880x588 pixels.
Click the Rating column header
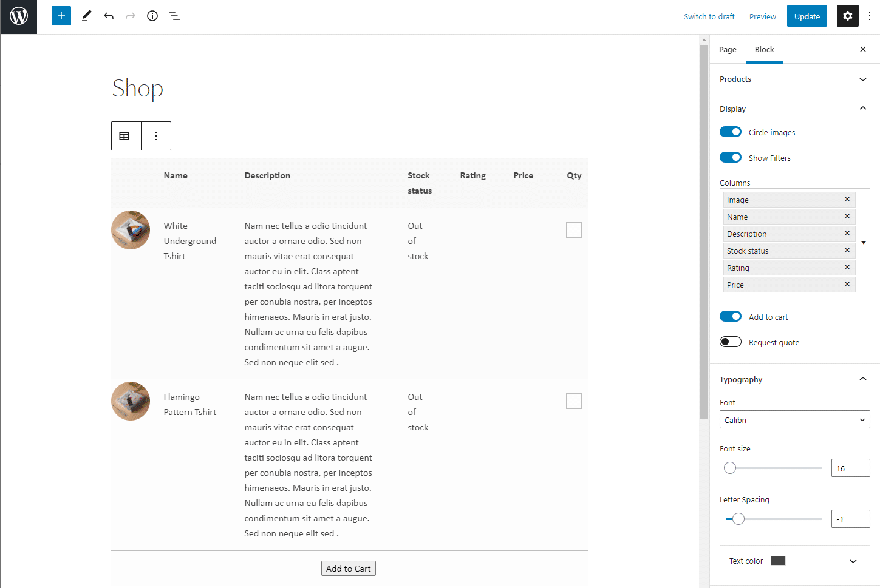[472, 175]
